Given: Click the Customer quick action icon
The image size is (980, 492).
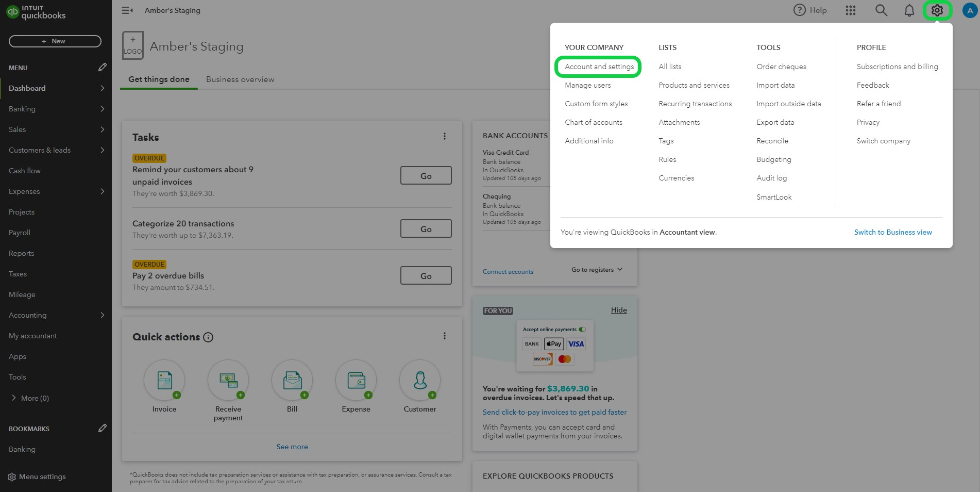Looking at the screenshot, I should click(420, 381).
